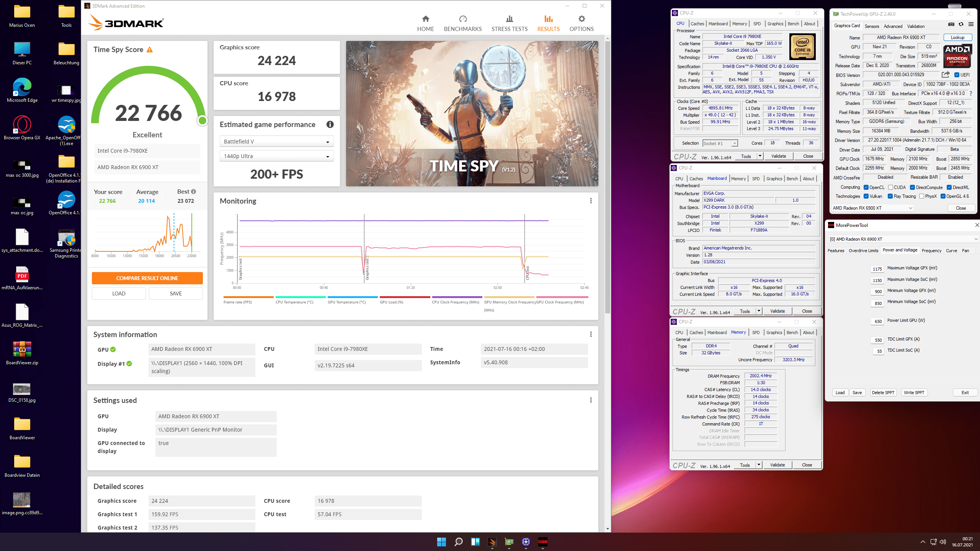The width and height of the screenshot is (980, 551).
Task: Click the Time Spy score gauge indicator dot
Action: [x=202, y=121]
